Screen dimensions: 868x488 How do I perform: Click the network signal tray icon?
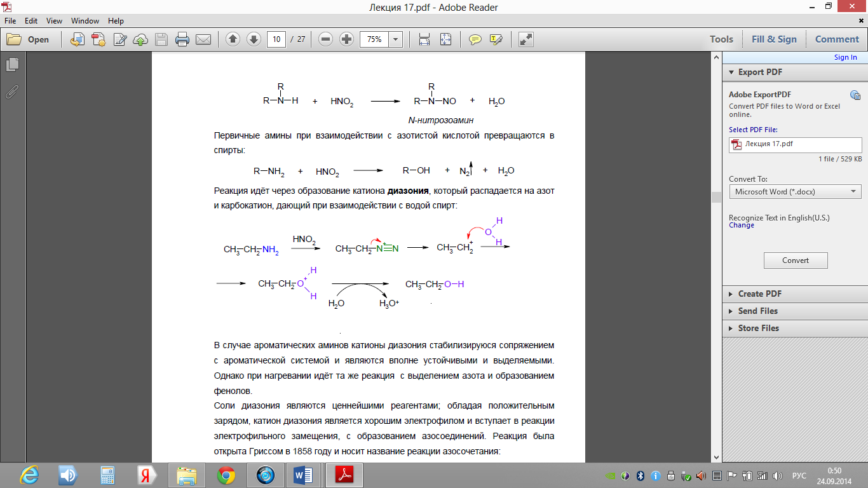(x=763, y=475)
